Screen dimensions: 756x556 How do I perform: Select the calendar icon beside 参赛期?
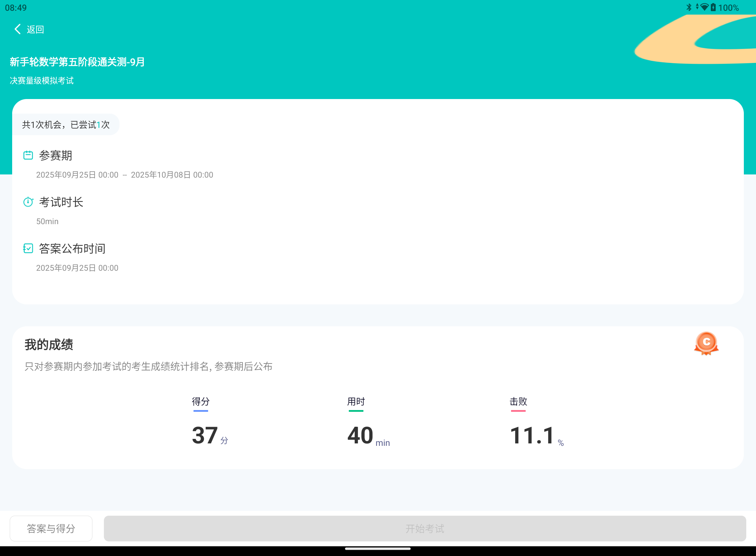(x=28, y=155)
